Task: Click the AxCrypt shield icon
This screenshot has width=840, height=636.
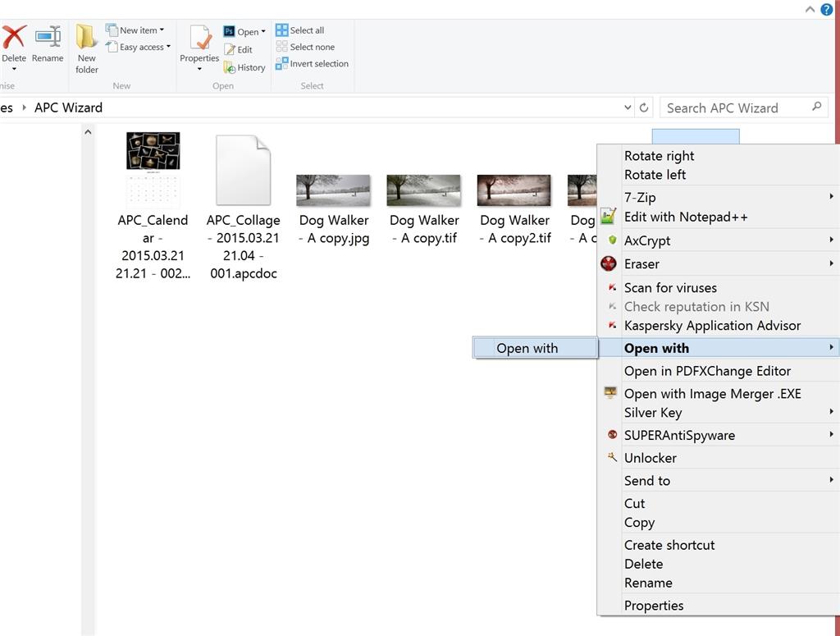Action: 612,240
